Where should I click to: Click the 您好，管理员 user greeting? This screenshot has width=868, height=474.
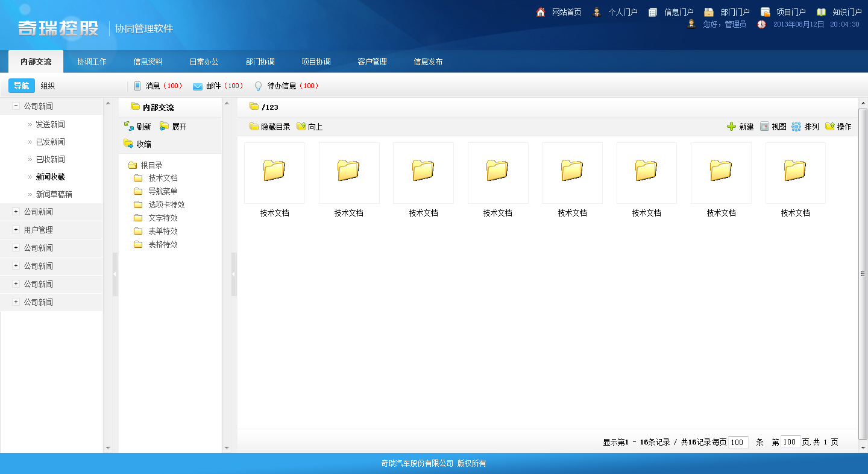coord(725,24)
